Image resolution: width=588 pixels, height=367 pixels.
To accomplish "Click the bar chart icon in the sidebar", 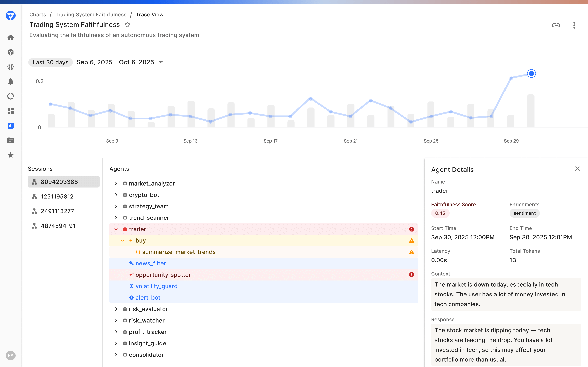I will [10, 125].
